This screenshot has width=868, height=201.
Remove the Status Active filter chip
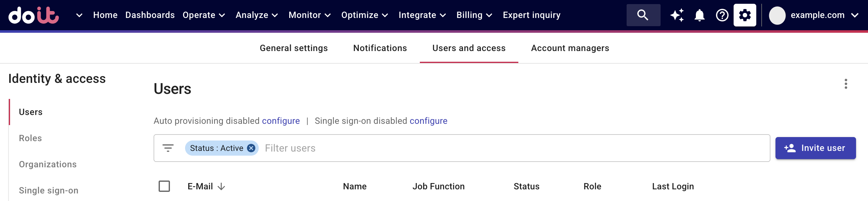click(x=251, y=148)
